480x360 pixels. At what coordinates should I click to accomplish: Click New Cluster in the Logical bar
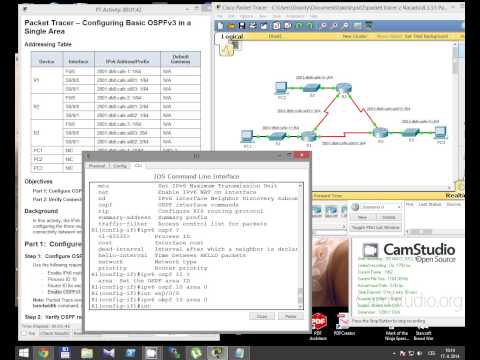[x=355, y=36]
